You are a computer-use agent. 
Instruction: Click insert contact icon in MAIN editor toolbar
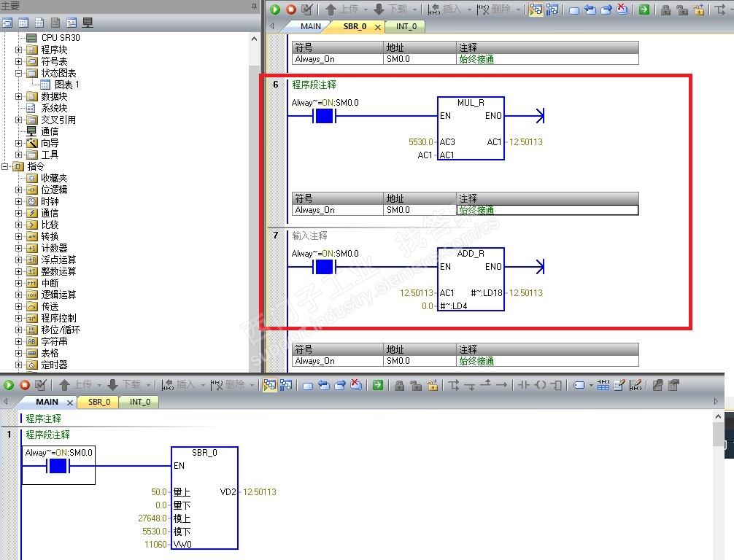tap(524, 385)
